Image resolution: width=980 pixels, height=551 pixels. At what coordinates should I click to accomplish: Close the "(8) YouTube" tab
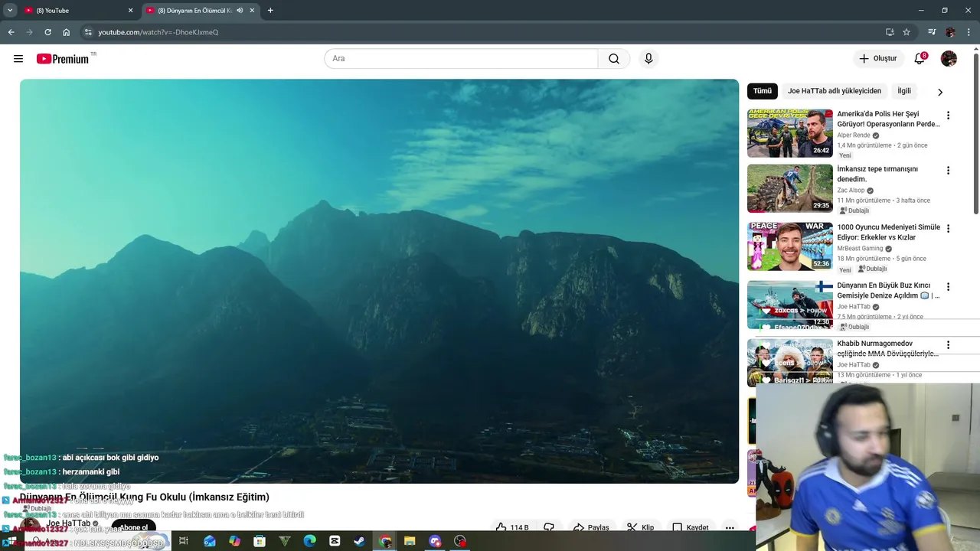click(x=130, y=11)
